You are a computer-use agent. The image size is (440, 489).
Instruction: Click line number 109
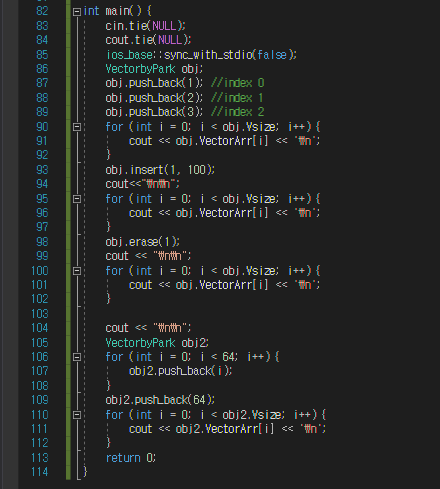click(x=40, y=400)
